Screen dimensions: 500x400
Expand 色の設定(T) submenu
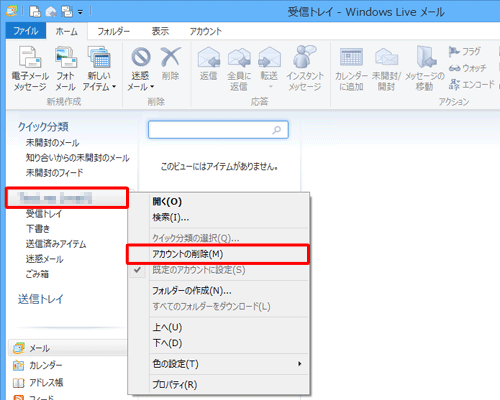point(218,364)
